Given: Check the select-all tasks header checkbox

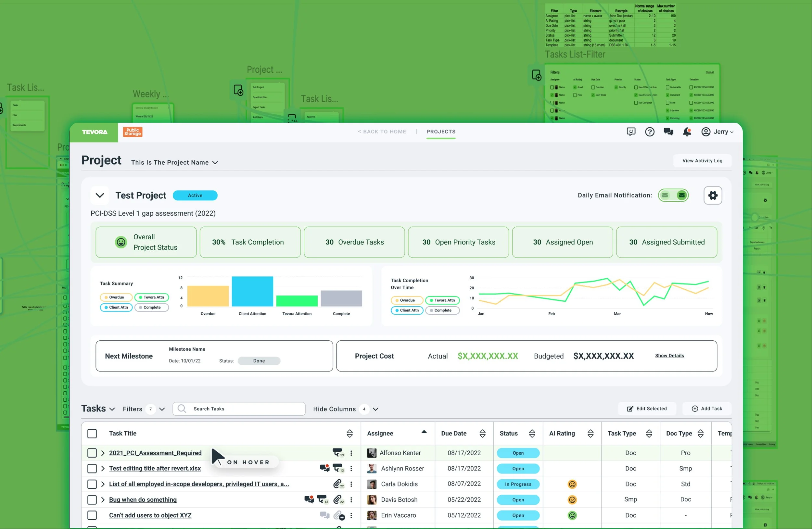Looking at the screenshot, I should (92, 434).
